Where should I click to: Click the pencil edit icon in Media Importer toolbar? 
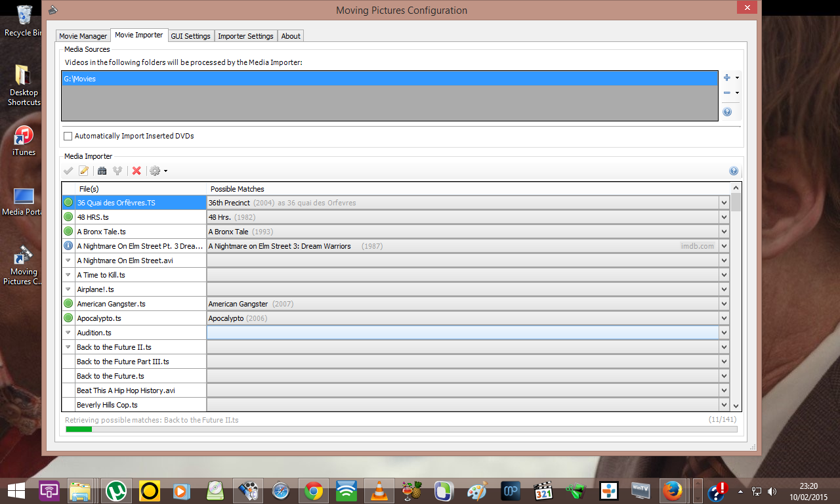pyautogui.click(x=83, y=171)
